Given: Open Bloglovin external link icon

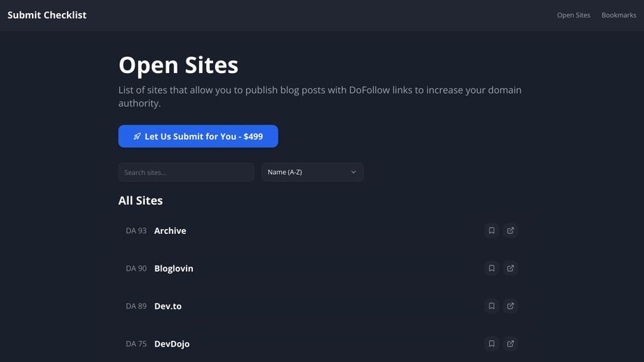Looking at the screenshot, I should point(510,268).
